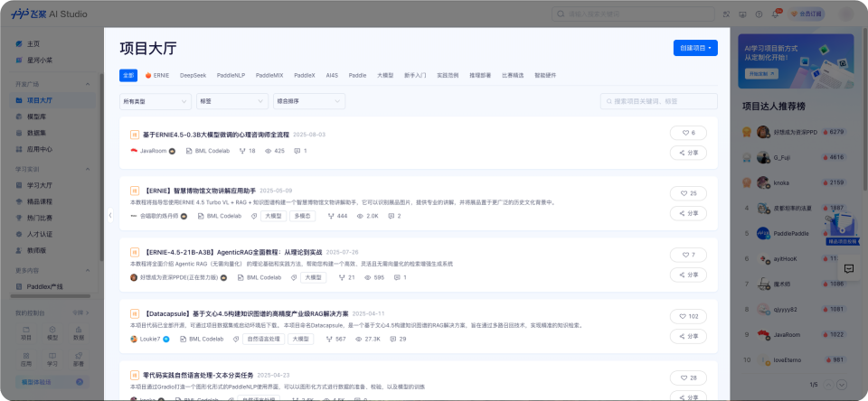Click the help question mark icon
This screenshot has width=868, height=401.
pos(759,14)
